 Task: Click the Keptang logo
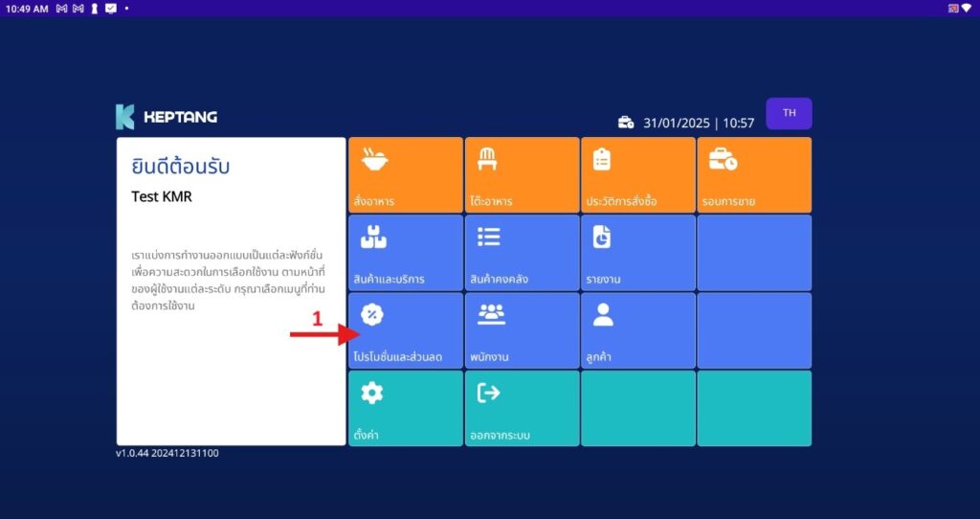click(167, 117)
